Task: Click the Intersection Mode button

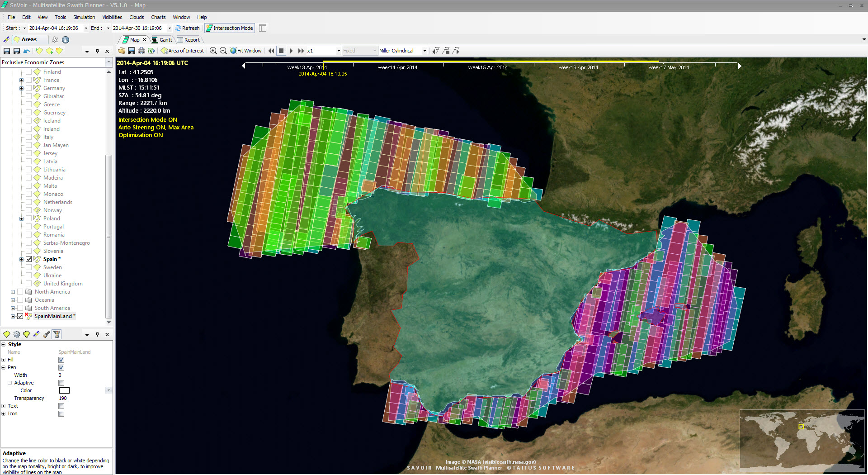Action: click(x=229, y=28)
